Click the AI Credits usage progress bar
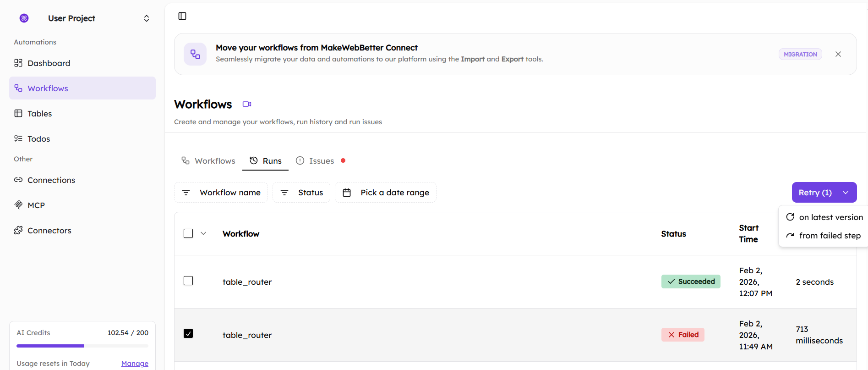868x370 pixels. pos(82,346)
